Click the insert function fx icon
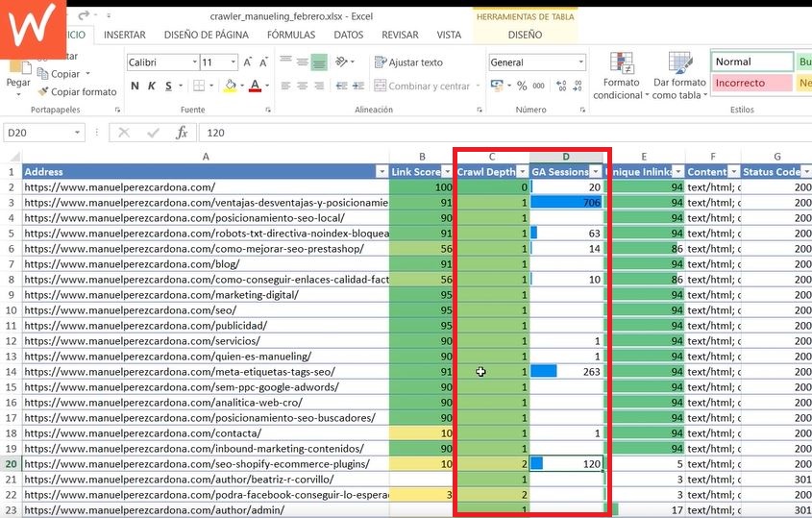 181,133
